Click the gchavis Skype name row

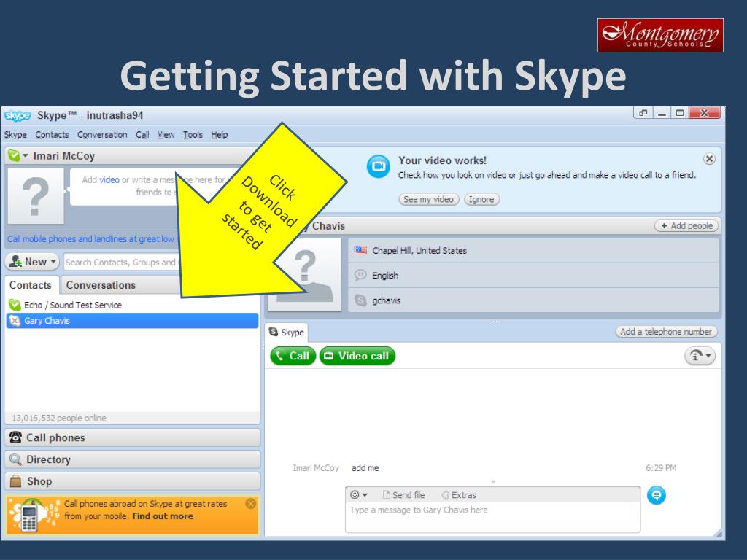[x=533, y=300]
